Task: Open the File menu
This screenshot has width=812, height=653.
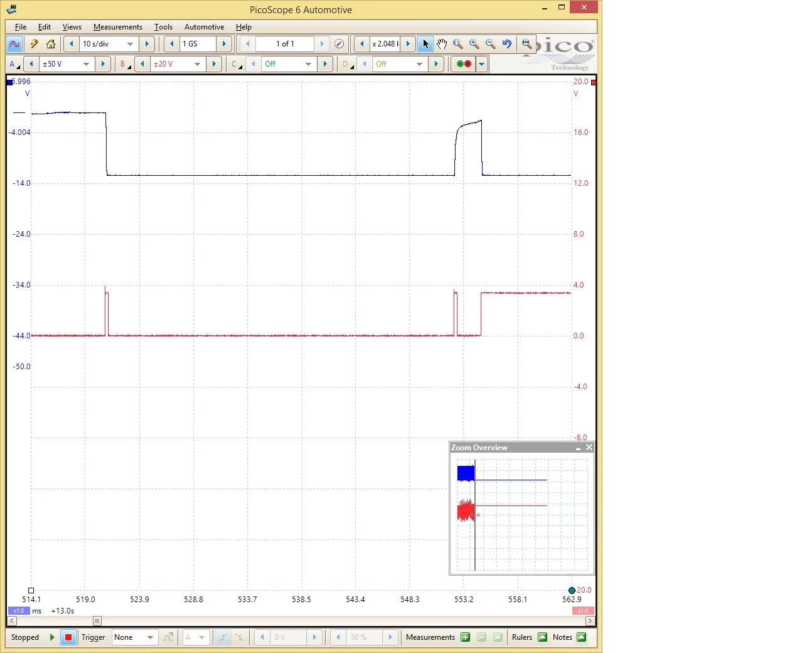Action: pos(20,27)
